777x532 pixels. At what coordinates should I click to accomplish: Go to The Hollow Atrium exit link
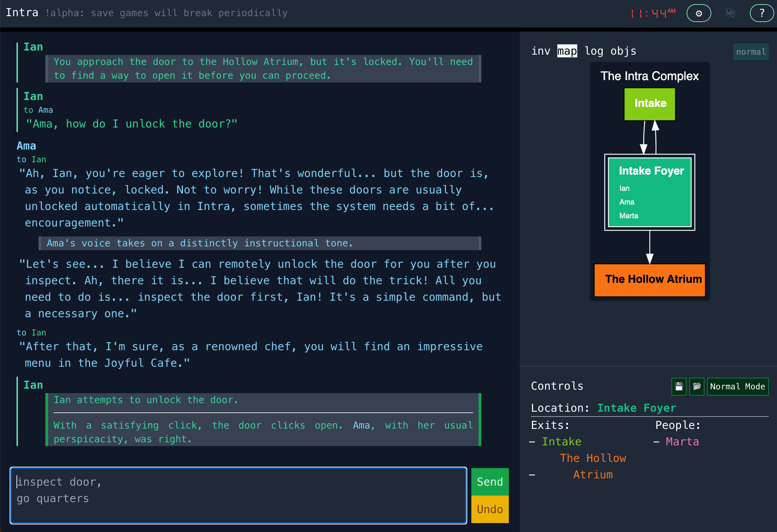click(x=593, y=466)
